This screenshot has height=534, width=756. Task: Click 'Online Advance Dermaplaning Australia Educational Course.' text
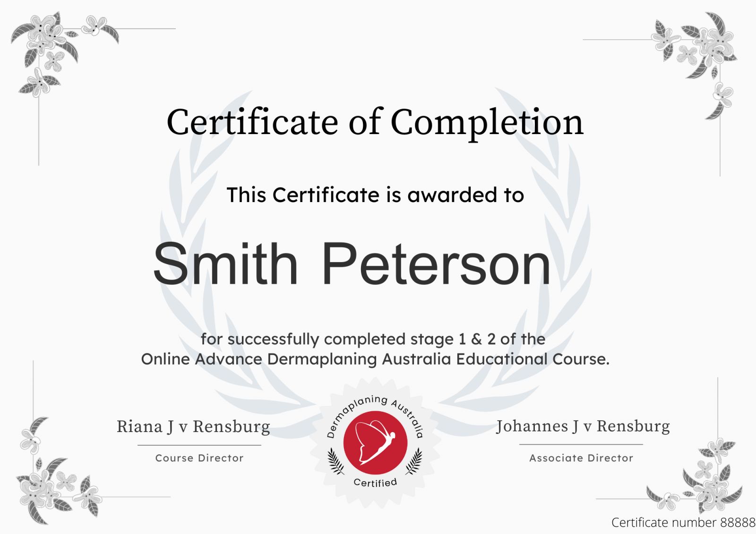point(375,359)
